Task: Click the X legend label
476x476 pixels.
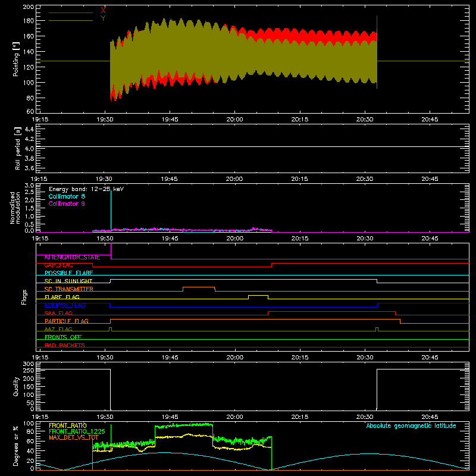Action: 103,10
